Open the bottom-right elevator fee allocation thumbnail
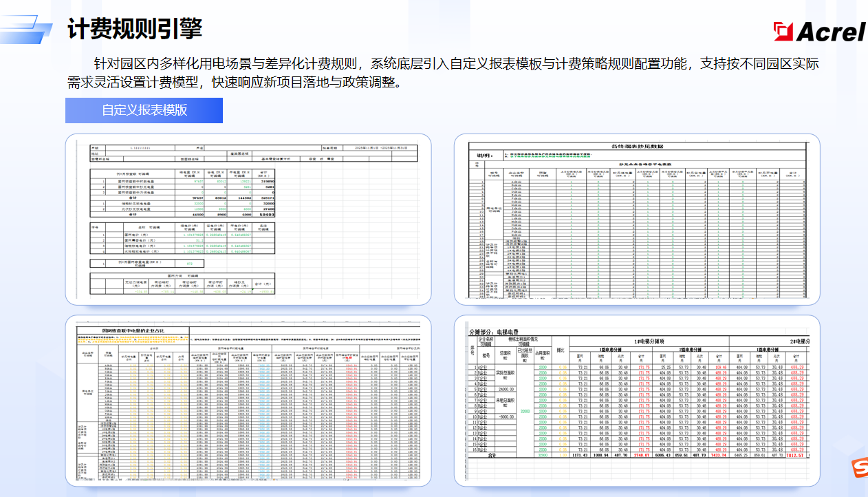Image resolution: width=868 pixels, height=497 pixels. [636, 401]
